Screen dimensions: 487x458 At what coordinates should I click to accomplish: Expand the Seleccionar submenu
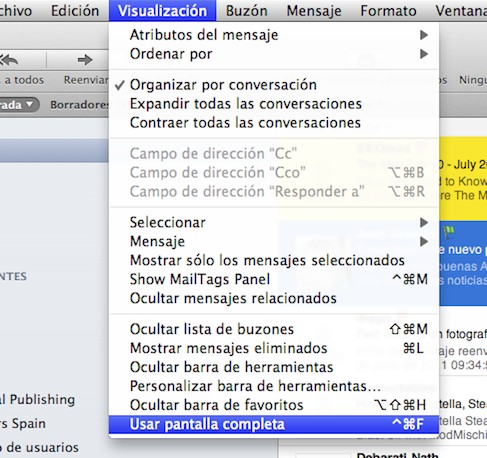274,222
